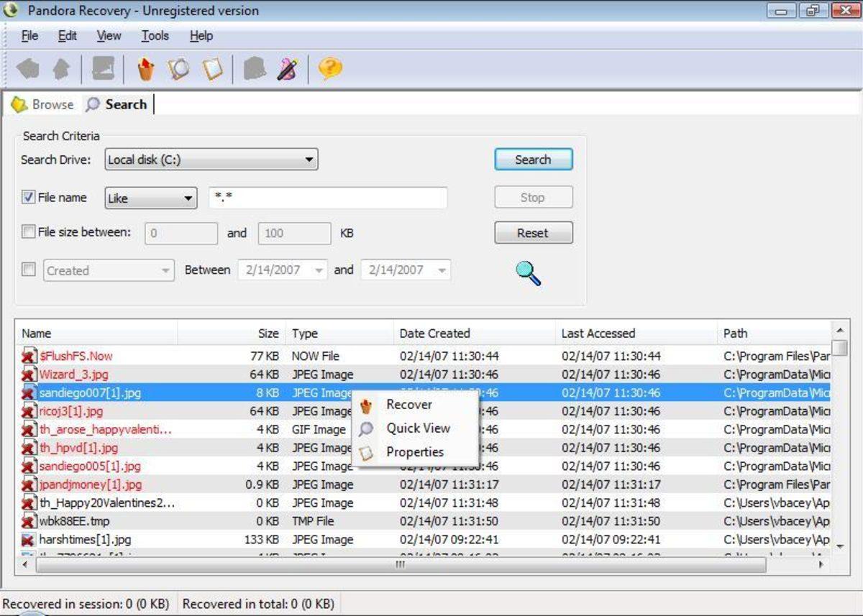
Task: Open Quick View from the toolbar
Action: 178,69
